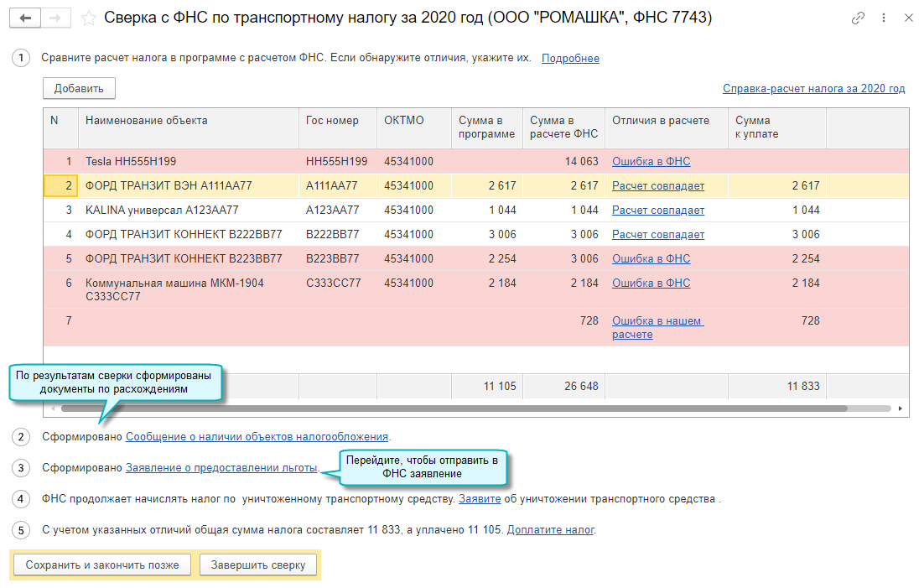The image size is (924, 588).
Task: Click Заявите link about vehicle destruction
Action: click(480, 499)
